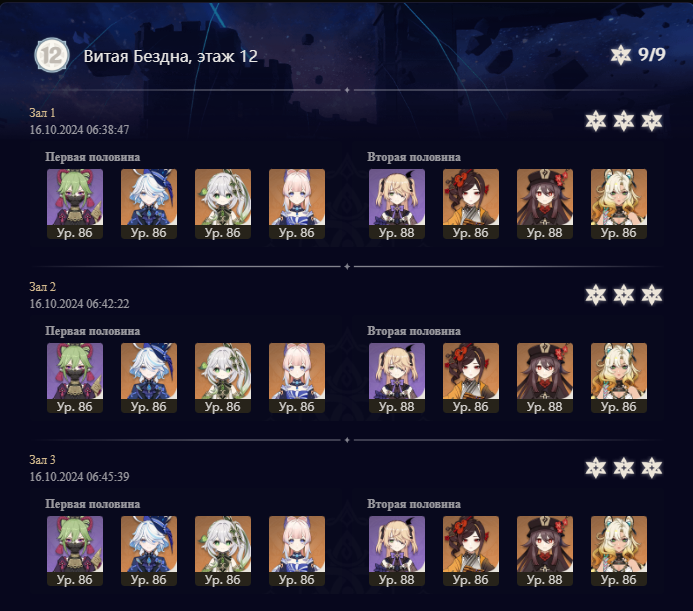Click the total stars 9/9 icon
693x611 pixels.
pyautogui.click(x=621, y=55)
